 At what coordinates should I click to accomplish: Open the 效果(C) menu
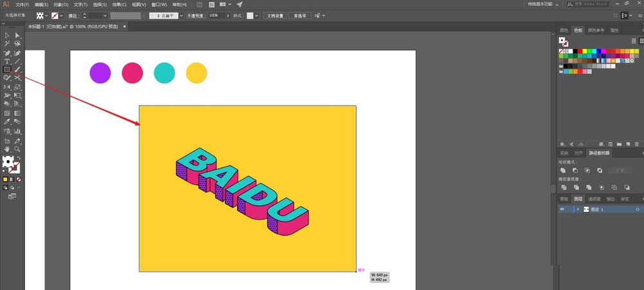pos(119,5)
